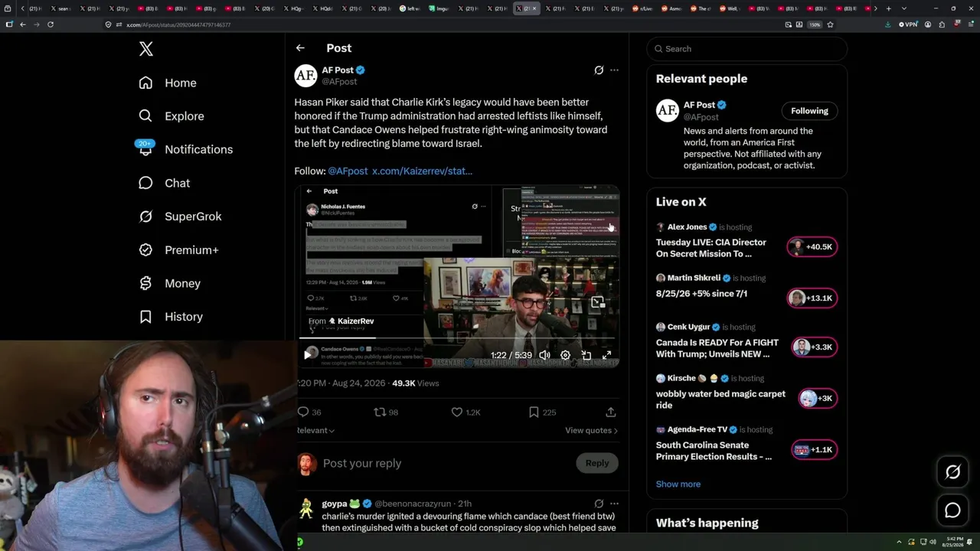Open Chat from the X sidebar

coord(164,183)
